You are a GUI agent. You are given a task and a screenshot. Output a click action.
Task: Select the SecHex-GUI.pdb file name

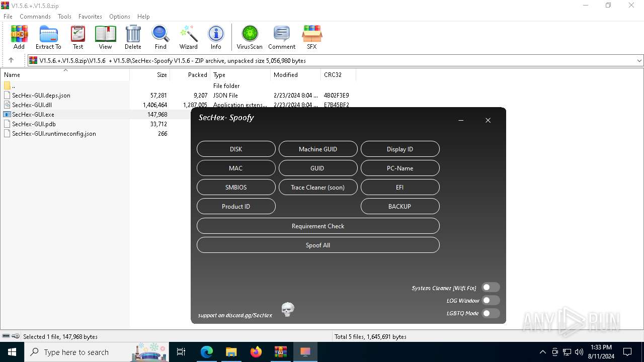34,124
